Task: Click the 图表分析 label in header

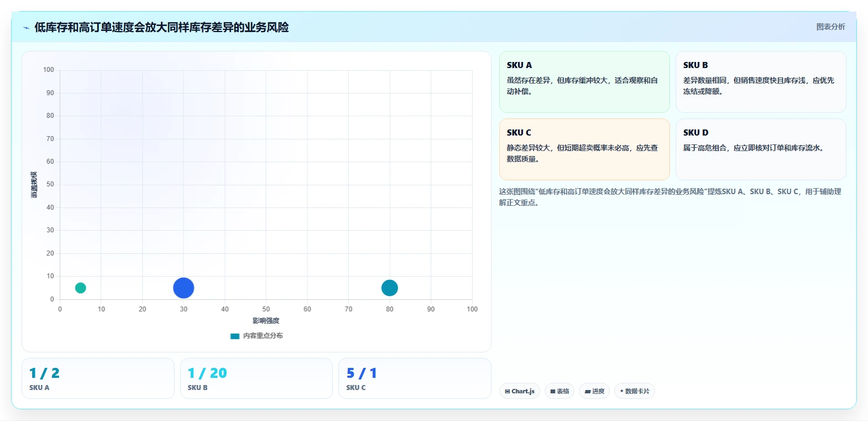Action: 830,27
